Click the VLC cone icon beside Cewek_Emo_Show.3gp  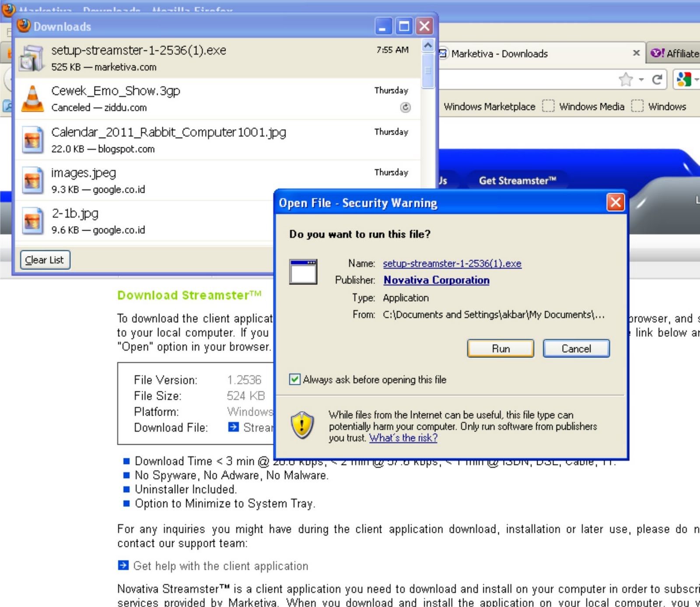32,98
